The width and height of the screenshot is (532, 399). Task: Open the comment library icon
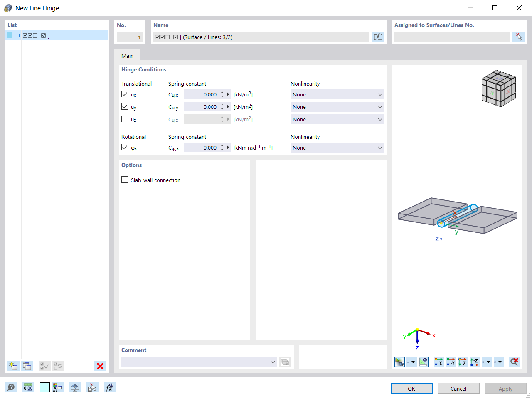point(285,362)
